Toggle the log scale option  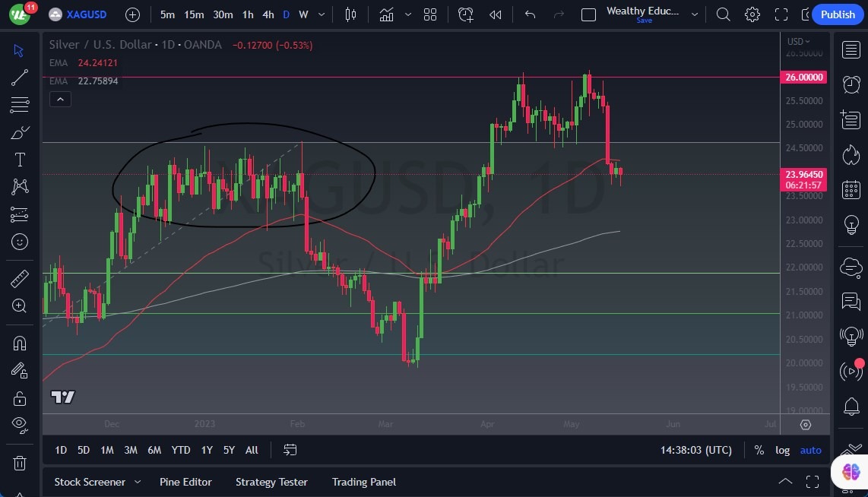(x=782, y=450)
